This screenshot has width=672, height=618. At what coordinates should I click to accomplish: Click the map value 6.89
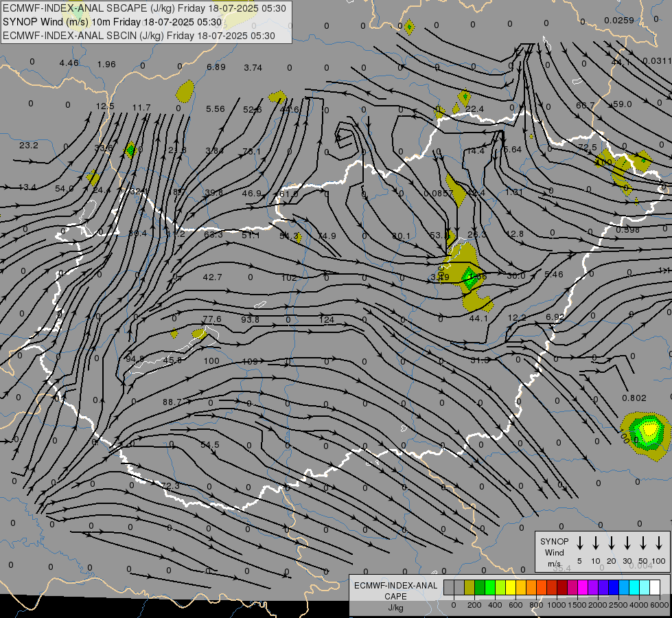point(216,67)
